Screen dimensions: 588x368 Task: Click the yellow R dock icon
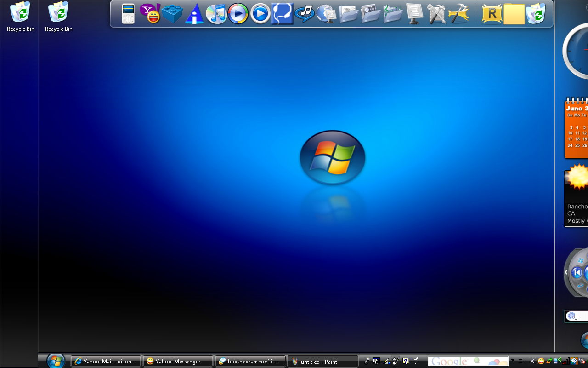pos(492,14)
